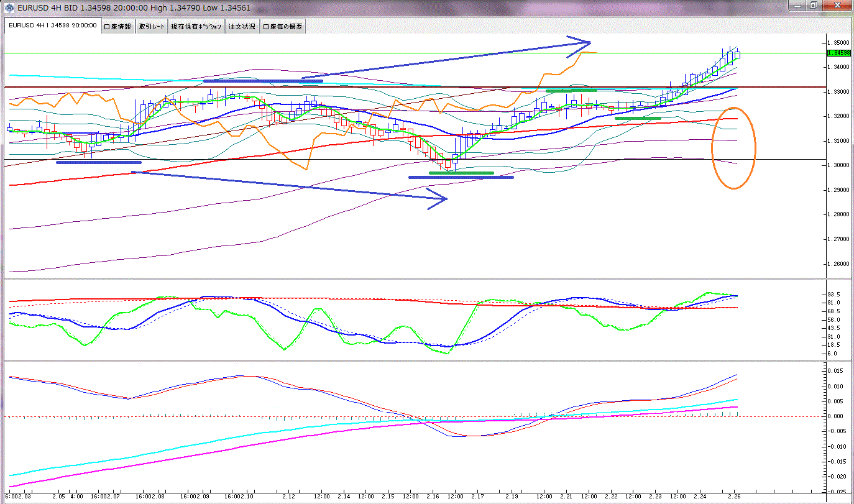Select the EURUSD 4H chart tab
Viewport: 854px width, 504px height.
52,26
